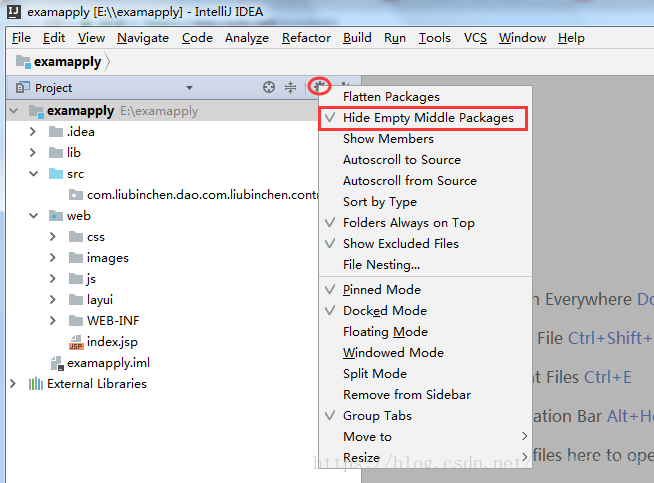
Task: Collapse the src folder
Action: coord(34,174)
